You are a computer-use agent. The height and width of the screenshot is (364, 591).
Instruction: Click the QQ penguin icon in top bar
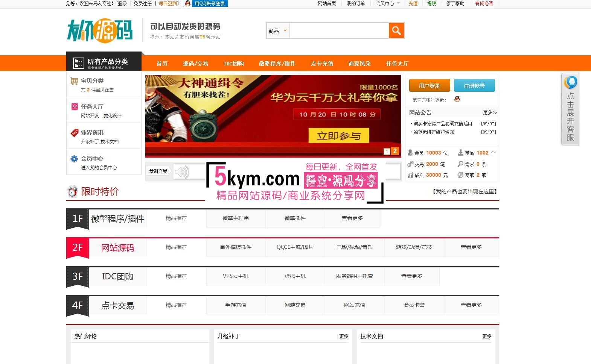(187, 3)
